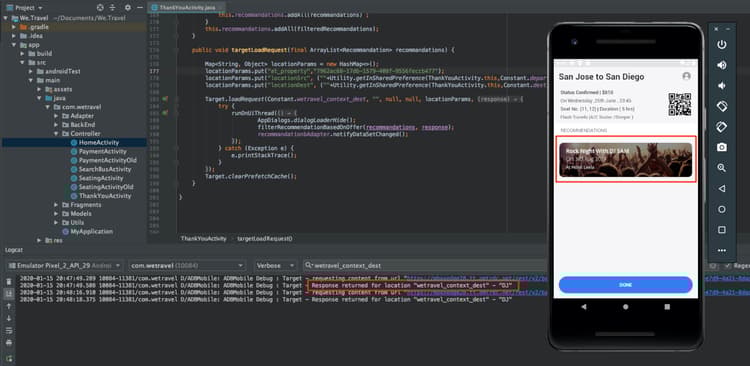
Task: Toggle the Regex checkbox in Logcat
Action: click(x=728, y=266)
